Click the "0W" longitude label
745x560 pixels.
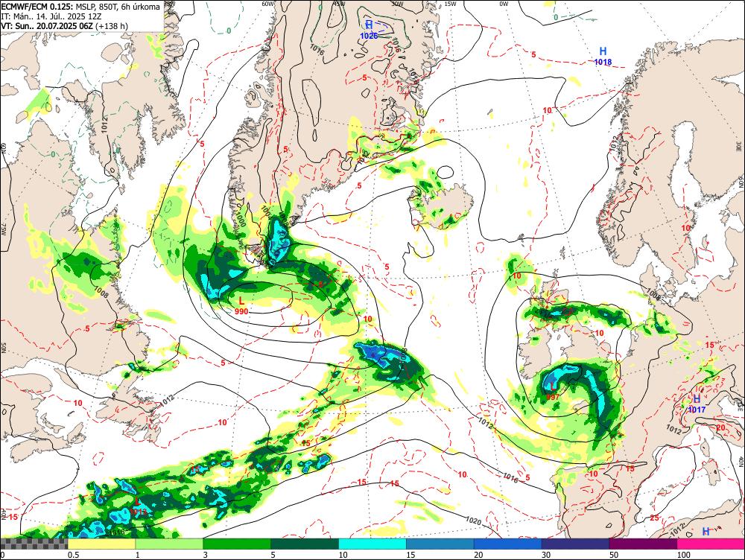pyautogui.click(x=504, y=3)
